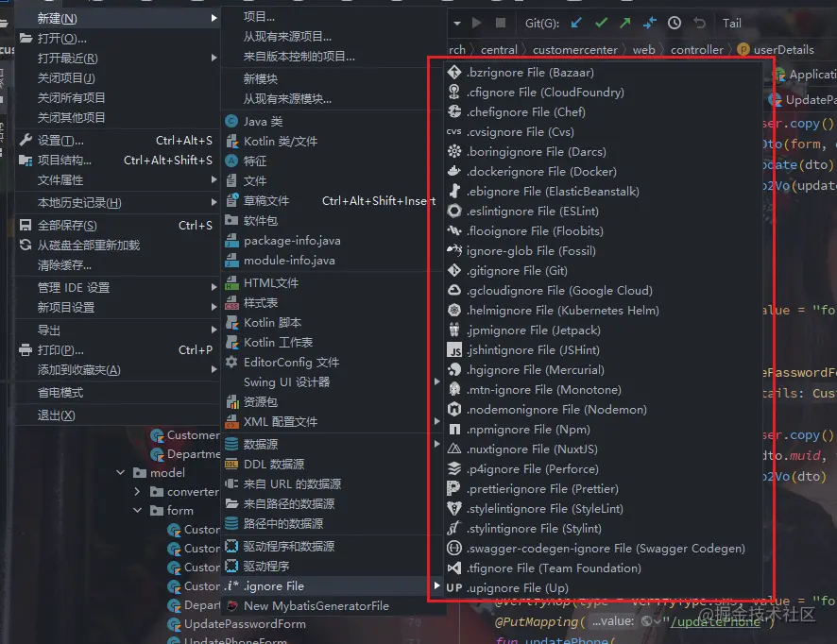Choose .hgignore File (Mercurial) icon

pos(454,370)
